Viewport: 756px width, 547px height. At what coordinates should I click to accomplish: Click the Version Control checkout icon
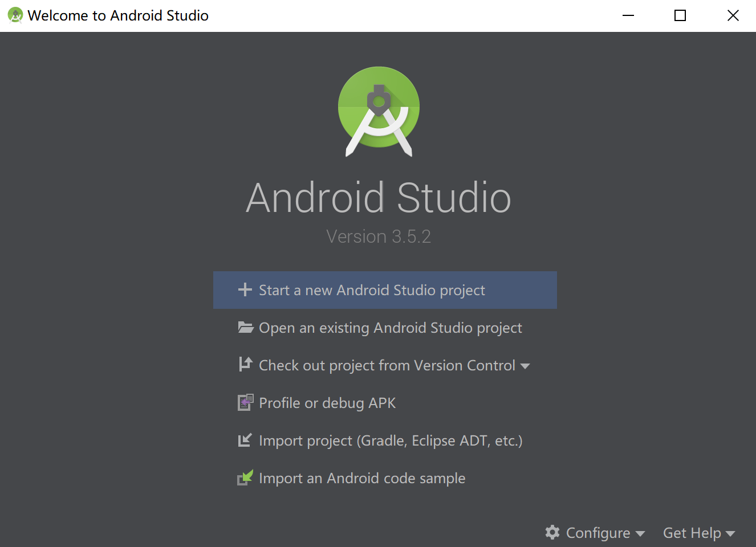tap(245, 364)
